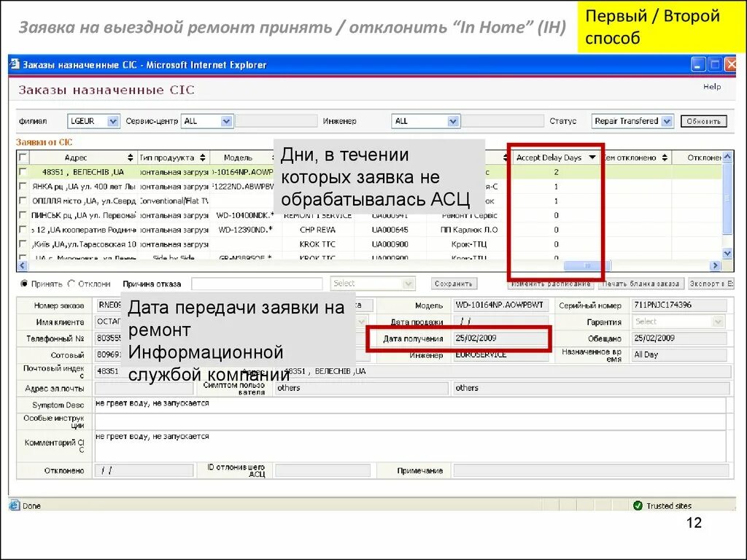Click the Модель field WD-10164NP.AOWPBWT
This screenshot has width=747, height=560.
[500, 305]
